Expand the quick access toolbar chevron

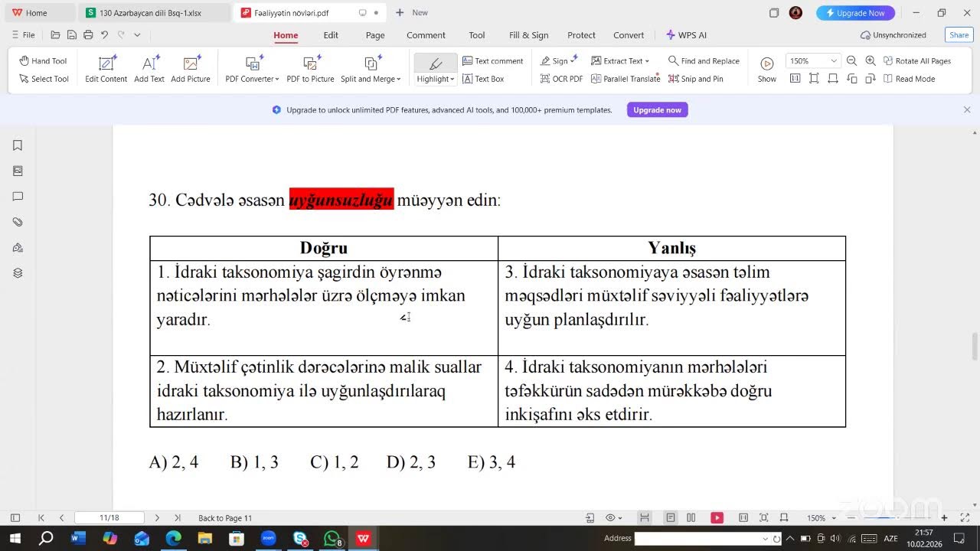tap(137, 35)
